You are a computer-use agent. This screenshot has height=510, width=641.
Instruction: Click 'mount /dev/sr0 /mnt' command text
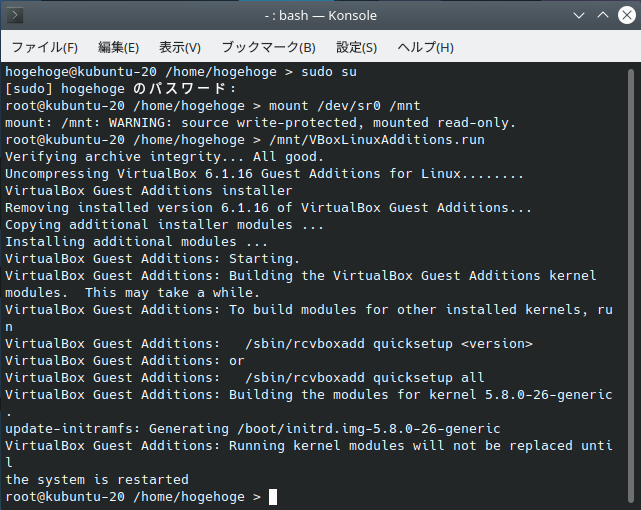(x=345, y=106)
